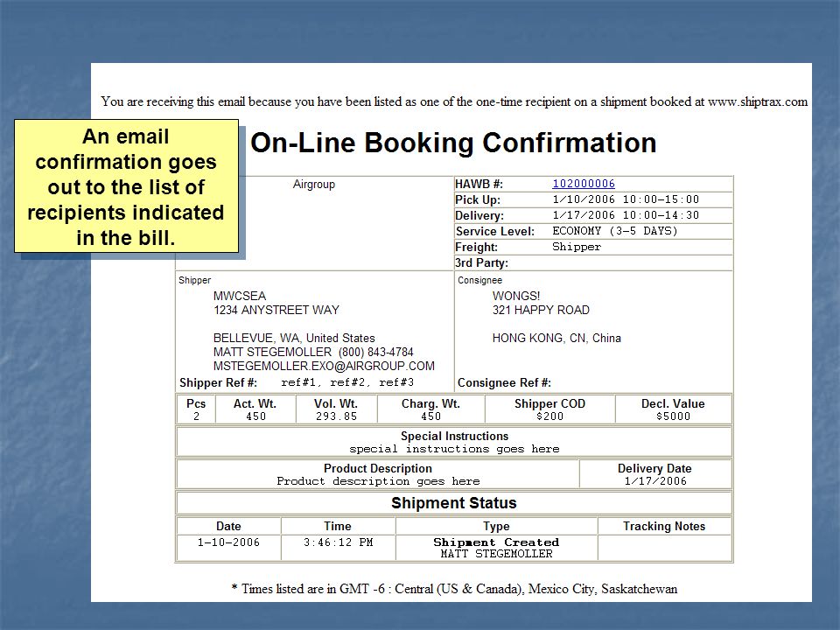Select Vol. Wt. value 293.85

point(336,416)
